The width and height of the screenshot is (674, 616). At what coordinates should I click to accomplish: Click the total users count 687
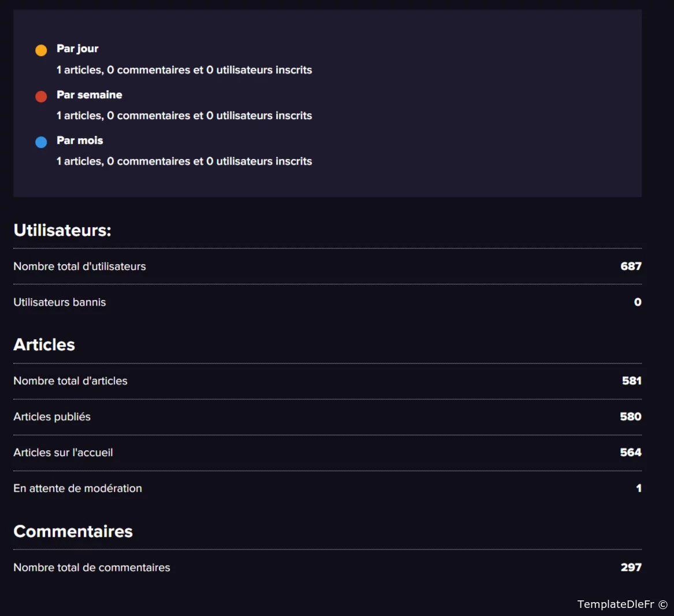pos(631,266)
